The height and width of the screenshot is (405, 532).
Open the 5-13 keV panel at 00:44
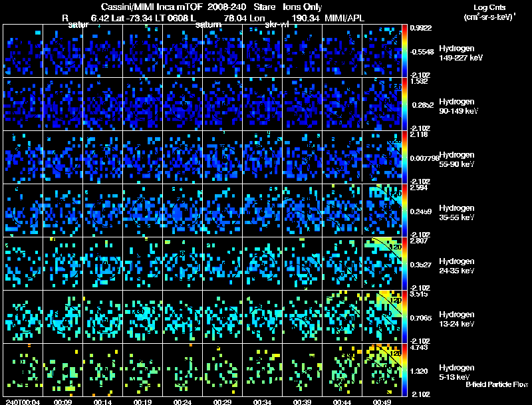(x=342, y=370)
